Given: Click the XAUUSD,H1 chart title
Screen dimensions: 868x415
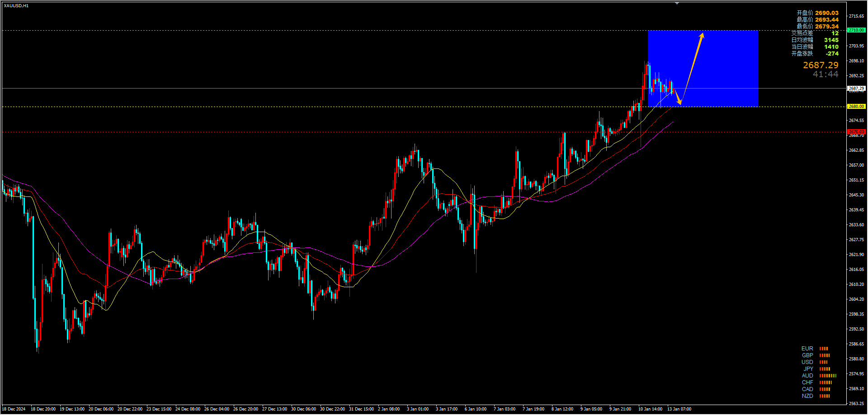Looking at the screenshot, I should pyautogui.click(x=16, y=6).
